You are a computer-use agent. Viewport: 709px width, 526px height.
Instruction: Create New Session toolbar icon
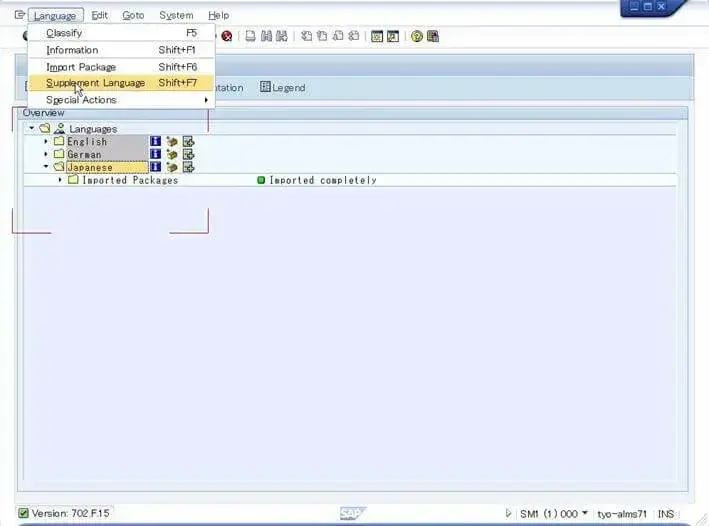point(377,36)
